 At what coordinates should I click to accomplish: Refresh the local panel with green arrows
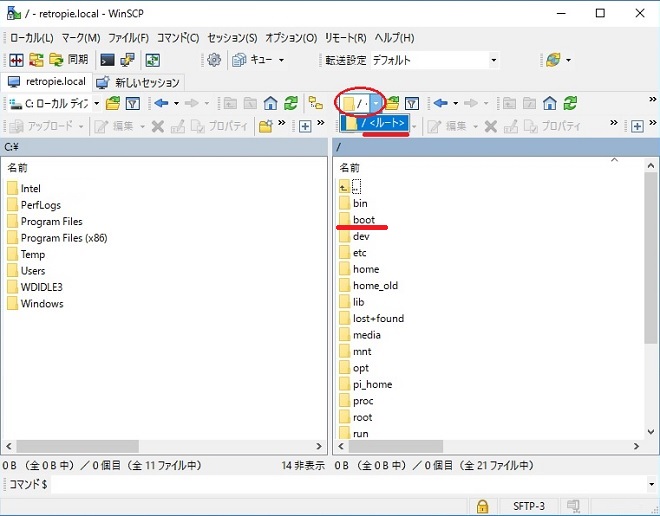tap(291, 103)
